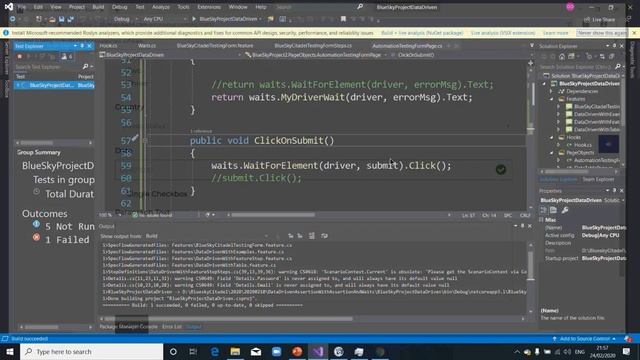Collapse the PageObjects folder
The height and width of the screenshot is (360, 640).
[552, 153]
